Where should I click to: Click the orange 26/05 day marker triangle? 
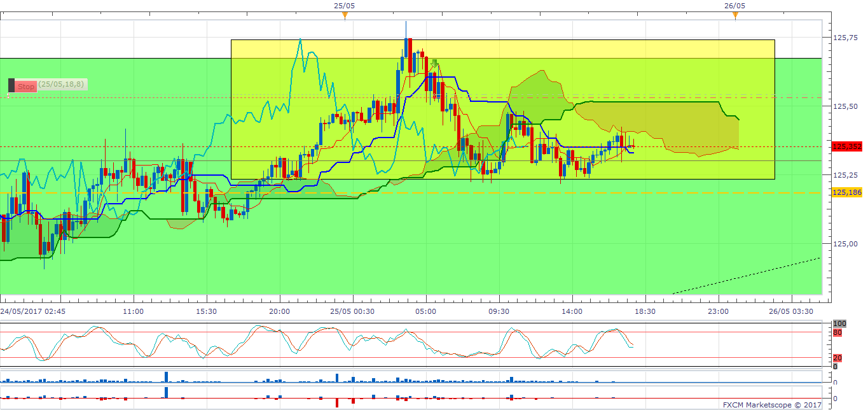[735, 15]
